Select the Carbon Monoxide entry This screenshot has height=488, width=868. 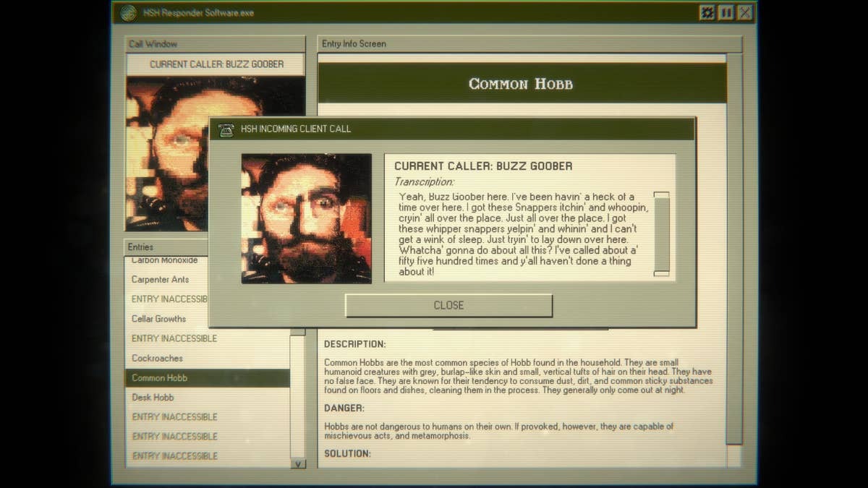[165, 261]
